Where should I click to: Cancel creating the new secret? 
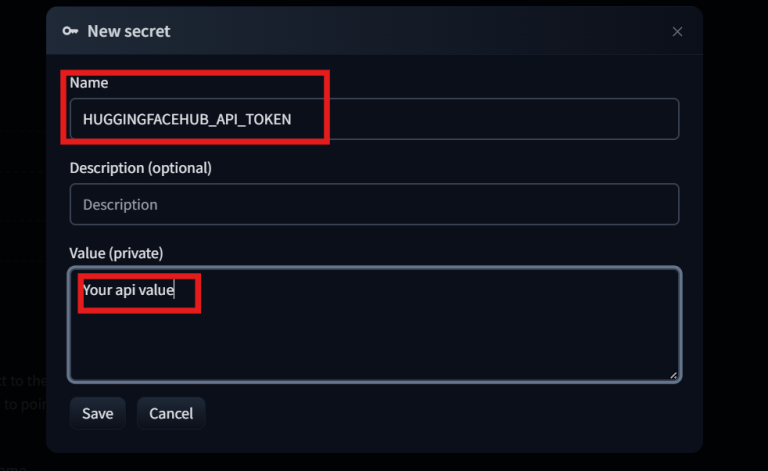coord(171,413)
